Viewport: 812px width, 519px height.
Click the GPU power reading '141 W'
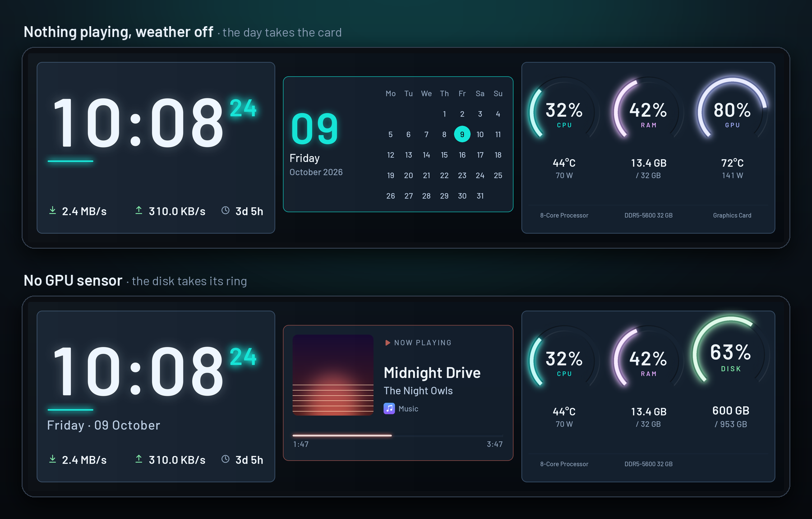[732, 176]
